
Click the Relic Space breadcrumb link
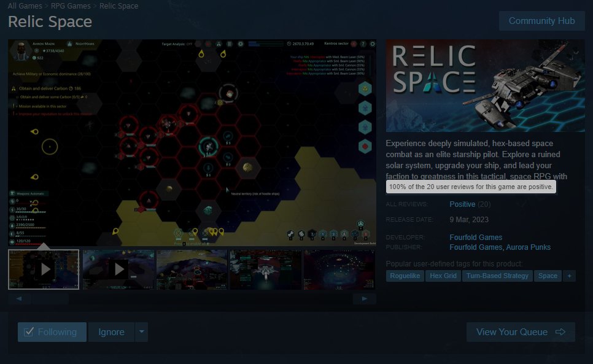118,6
